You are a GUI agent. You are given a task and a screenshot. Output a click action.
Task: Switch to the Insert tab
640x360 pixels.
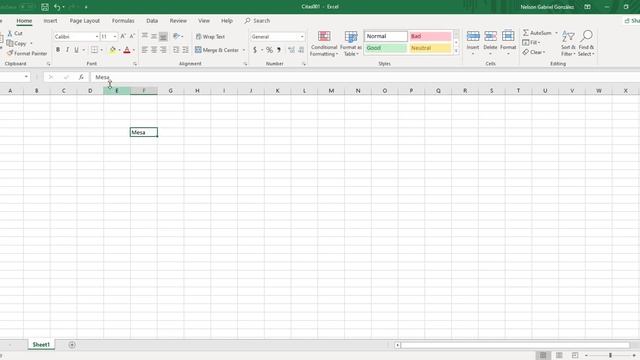[50, 21]
